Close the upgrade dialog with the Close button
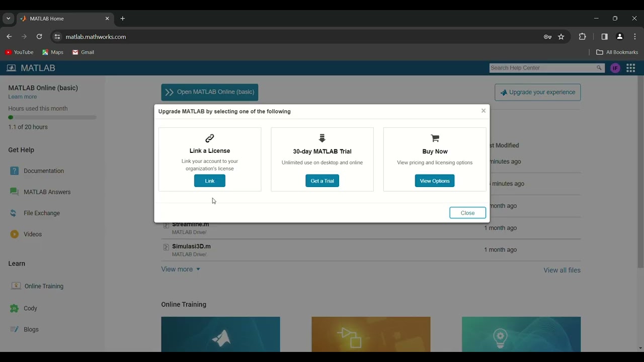Viewport: 644px width, 362px height. [x=467, y=213]
